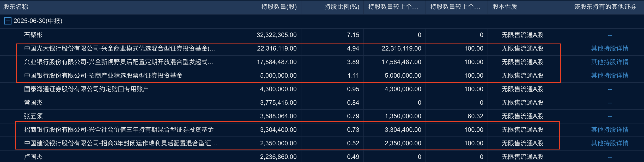Sort table by 持股数量(股) column header

tap(279, 7)
